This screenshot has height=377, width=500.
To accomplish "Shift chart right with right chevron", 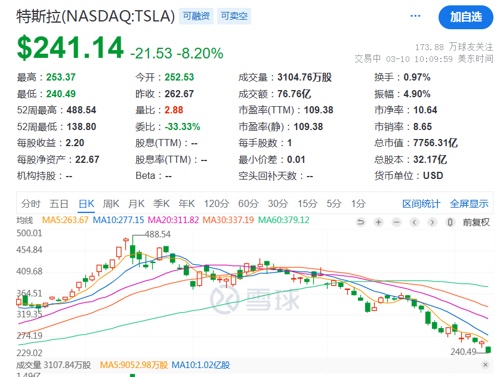I will click(x=432, y=222).
